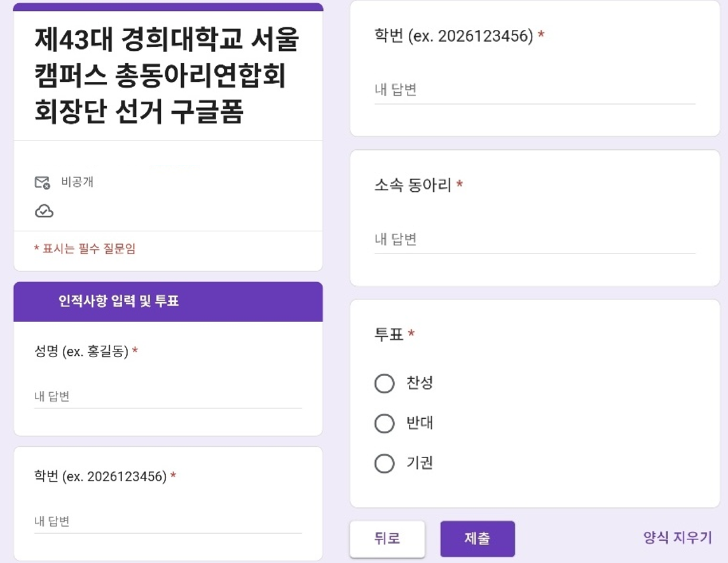The height and width of the screenshot is (563, 728).
Task: Select the 찬성 radio button
Action: point(385,384)
